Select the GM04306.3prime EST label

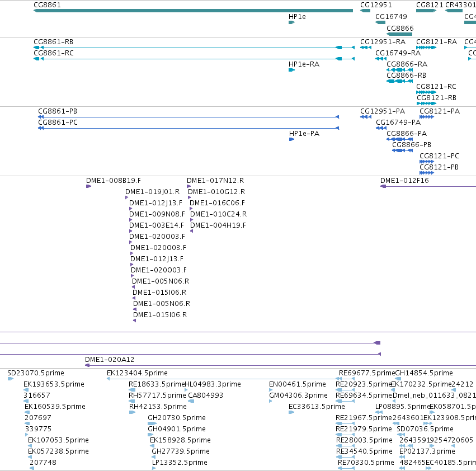click(298, 395)
